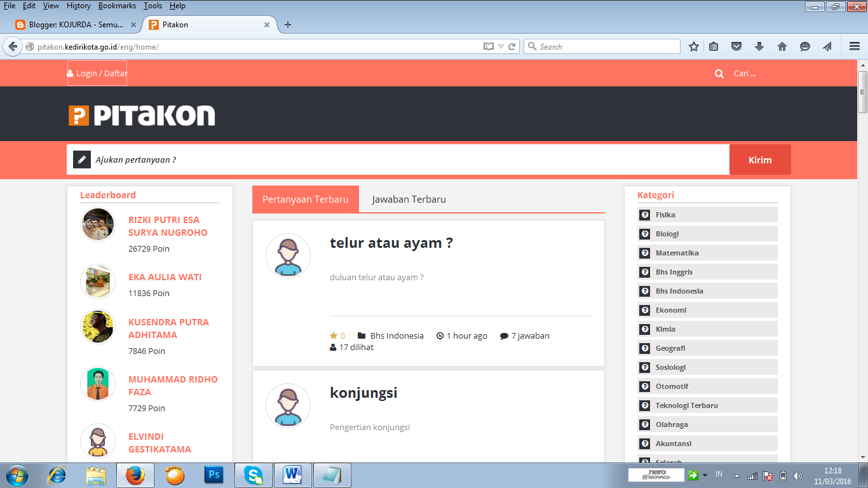
Task: Open Pocket icon in toolbar
Action: click(x=736, y=46)
